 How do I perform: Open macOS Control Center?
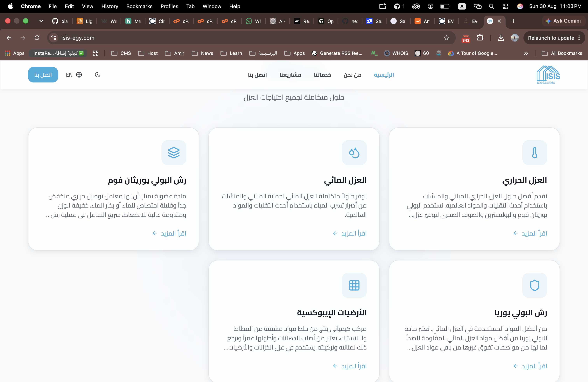pyautogui.click(x=505, y=6)
